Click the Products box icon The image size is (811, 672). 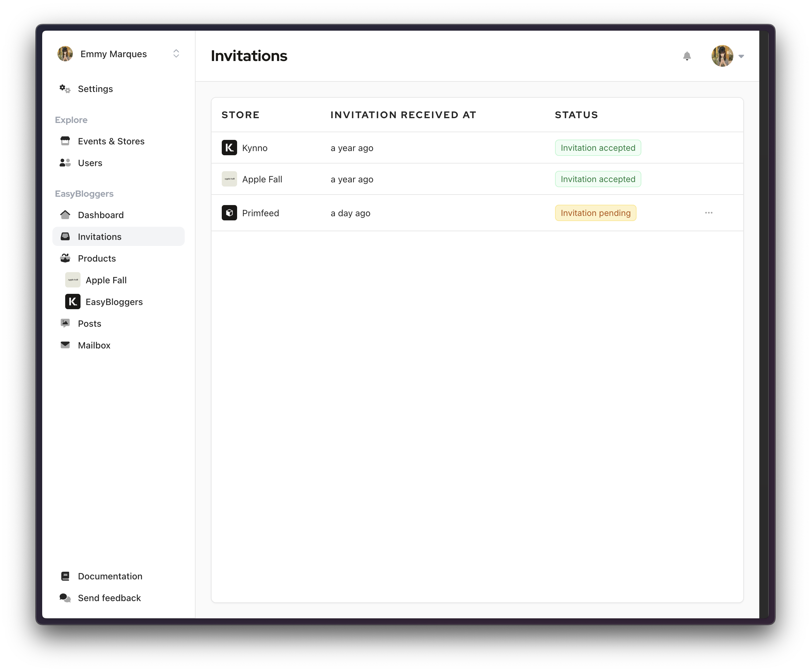pyautogui.click(x=65, y=258)
